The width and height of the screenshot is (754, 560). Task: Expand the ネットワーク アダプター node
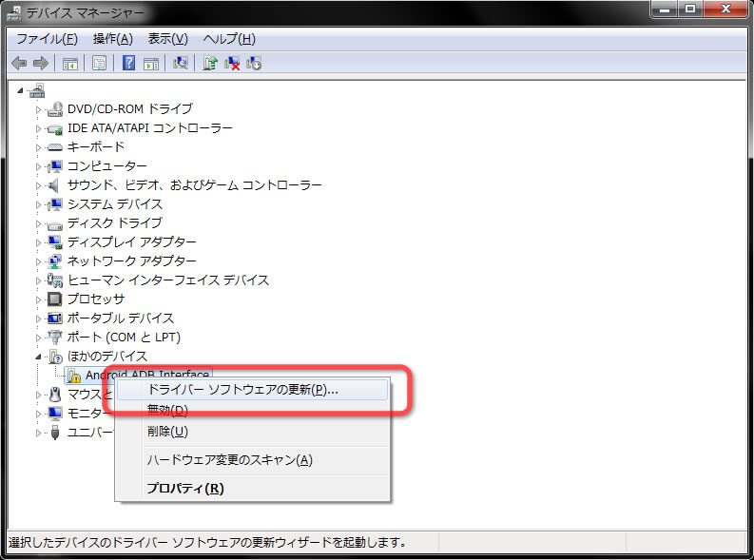(x=39, y=261)
